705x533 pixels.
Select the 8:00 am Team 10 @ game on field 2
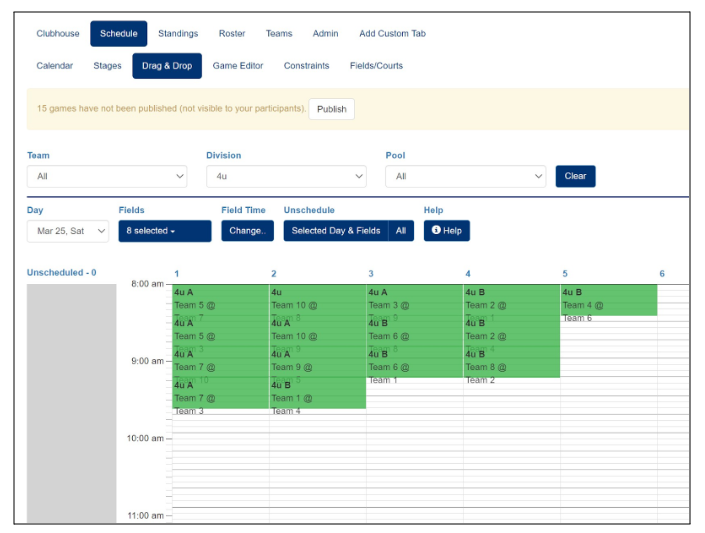(x=317, y=300)
